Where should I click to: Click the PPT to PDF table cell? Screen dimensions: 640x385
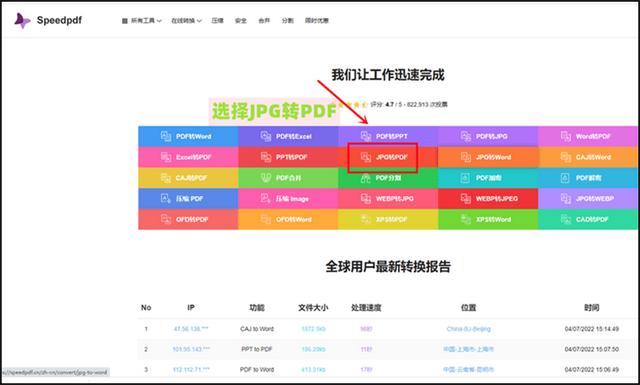[x=257, y=349]
